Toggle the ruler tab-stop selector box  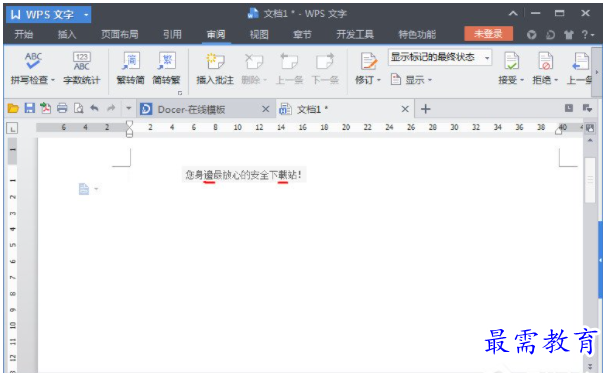click(12, 128)
